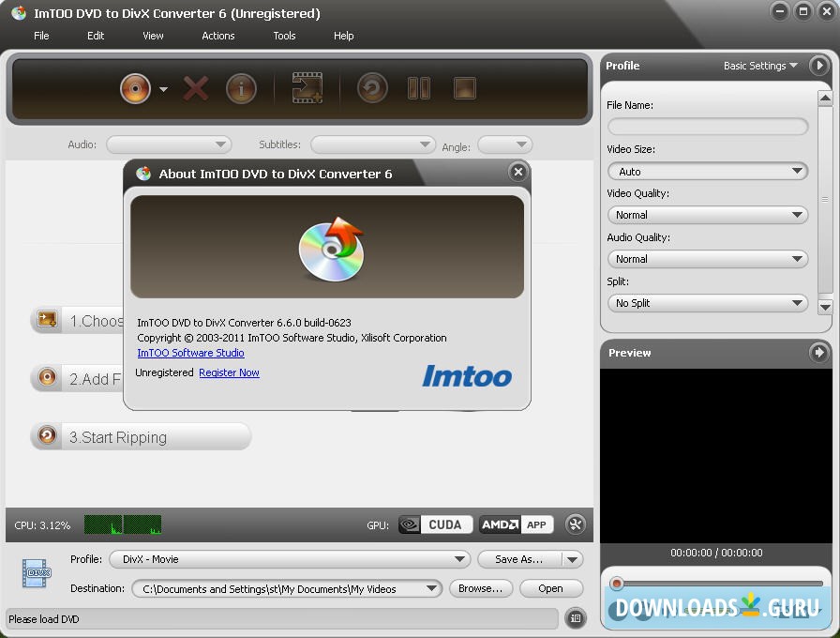Click the toolbar stop icon
This screenshot has width=840, height=638.
464,88
